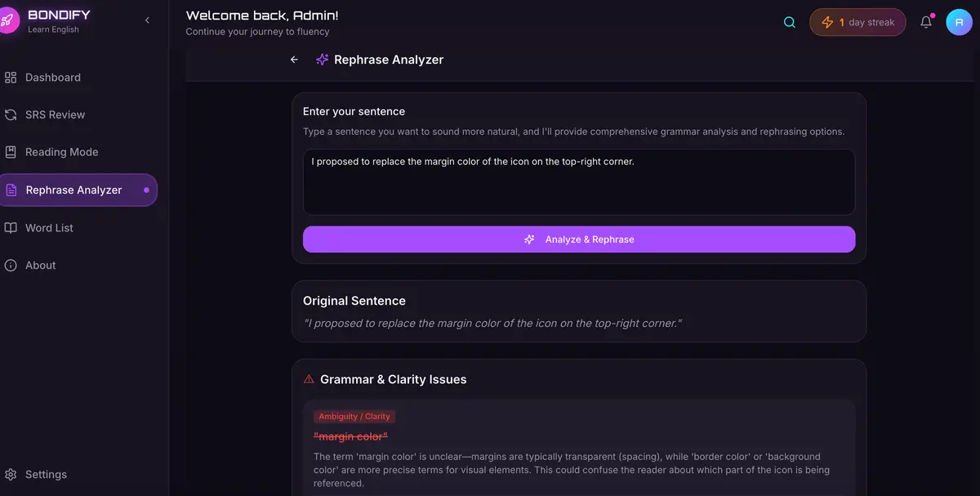
Task: Click the search magnifier icon
Action: [789, 23]
